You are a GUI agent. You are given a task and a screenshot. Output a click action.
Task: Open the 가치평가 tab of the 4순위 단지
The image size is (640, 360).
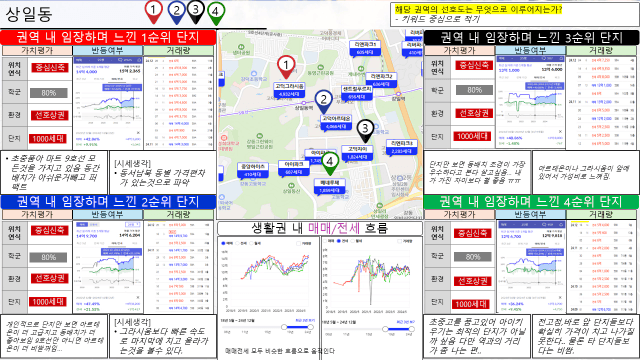[x=460, y=214]
